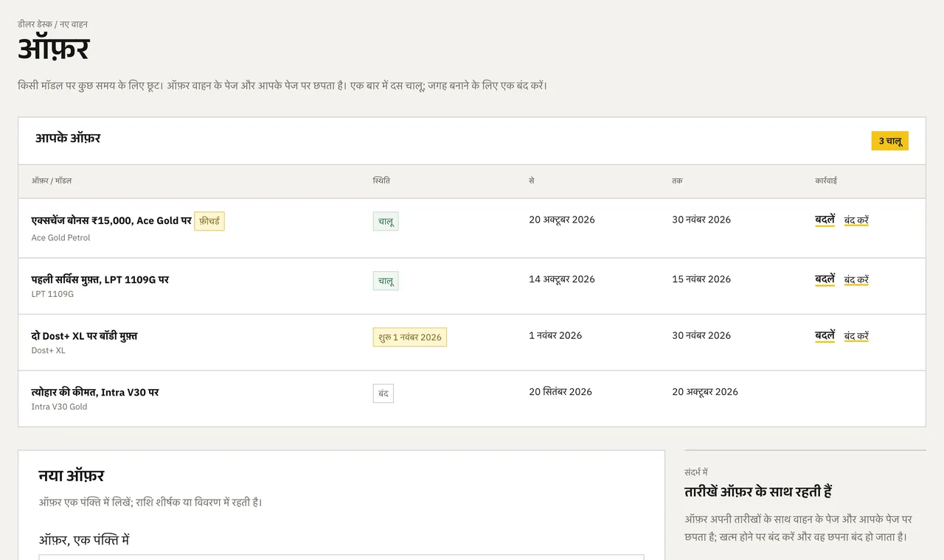Click बंद करें for the Ace Gold exchange bonus offer

[856, 220]
